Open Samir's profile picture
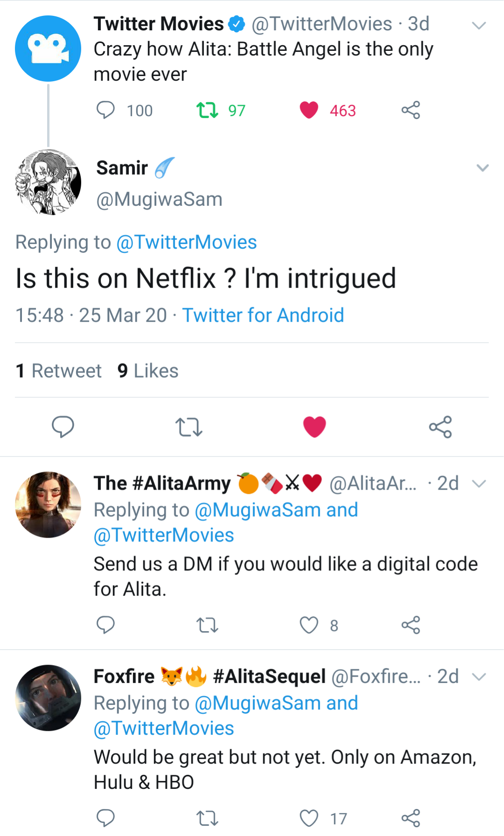 click(48, 182)
